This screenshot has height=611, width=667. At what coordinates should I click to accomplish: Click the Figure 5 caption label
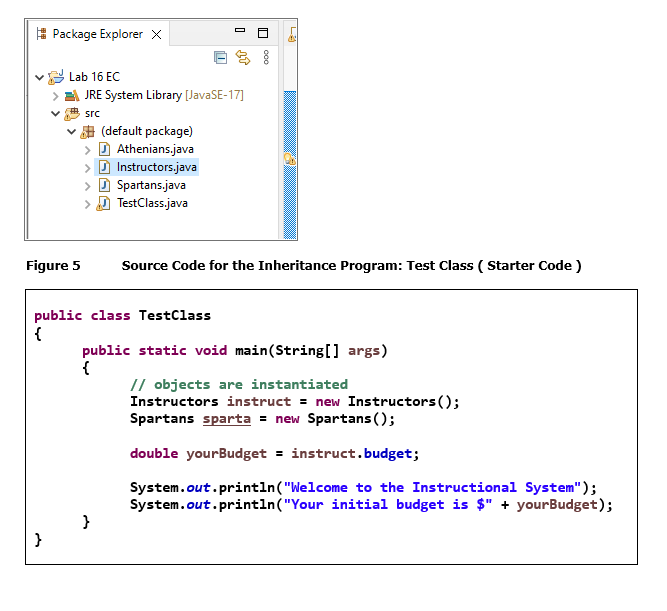[x=53, y=266]
